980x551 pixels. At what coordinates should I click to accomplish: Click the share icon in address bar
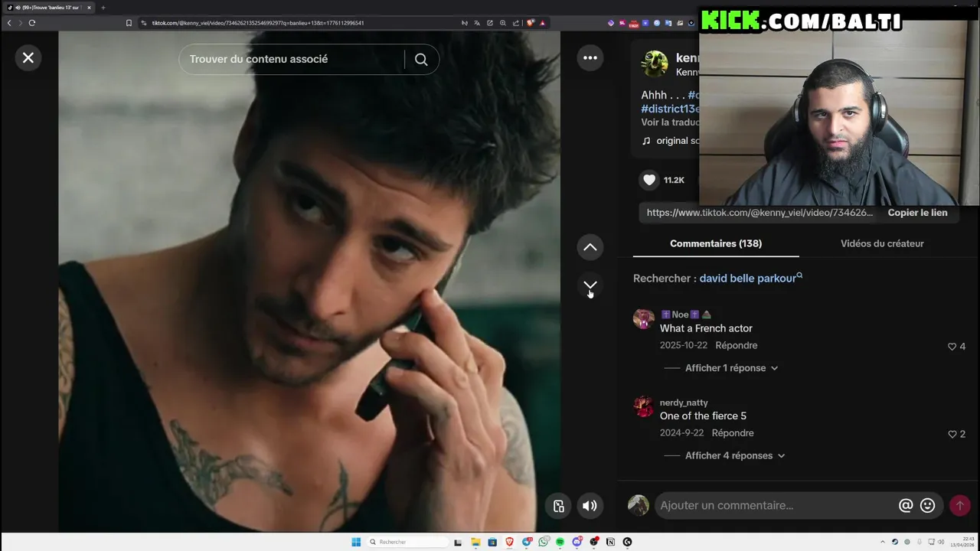click(515, 23)
